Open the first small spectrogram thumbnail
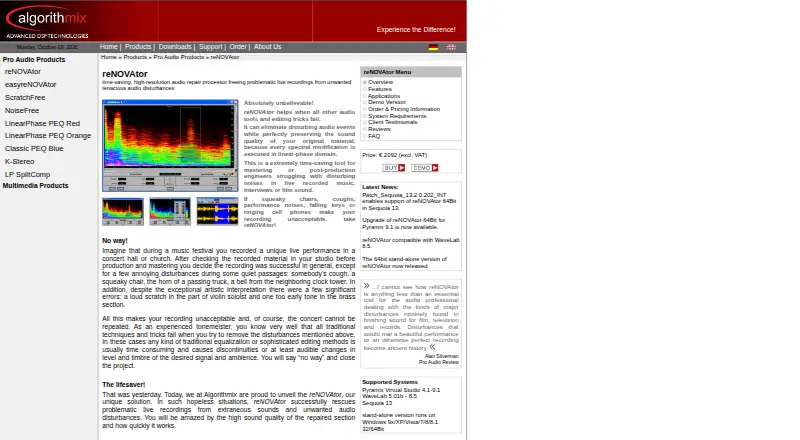Viewport: 800px width, 440px height. pyautogui.click(x=123, y=211)
